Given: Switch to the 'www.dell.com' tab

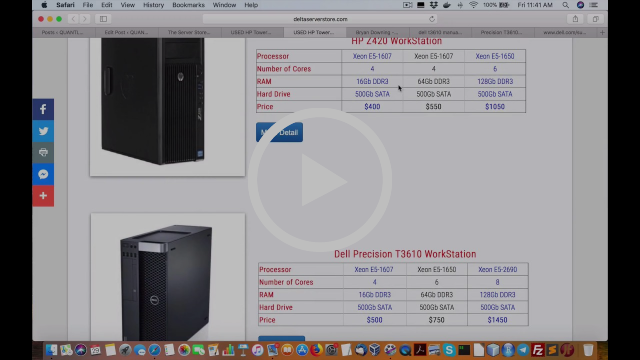Looking at the screenshot, I should pyautogui.click(x=565, y=32).
